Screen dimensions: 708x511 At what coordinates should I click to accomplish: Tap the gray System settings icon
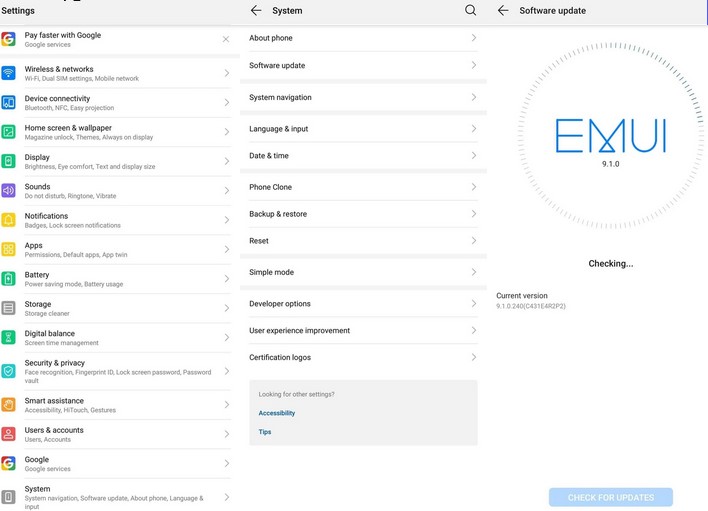click(x=8, y=497)
